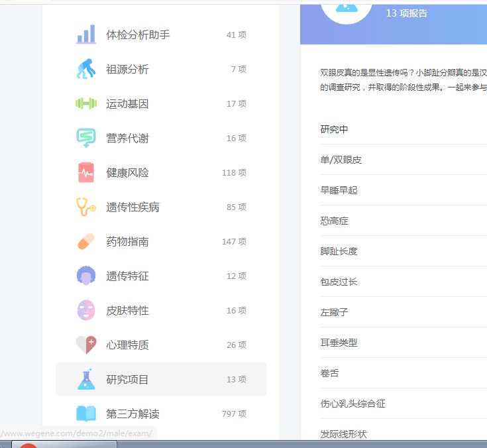The width and height of the screenshot is (487, 448).
Task: Select 健康风险 in the sidebar
Action: click(x=161, y=172)
